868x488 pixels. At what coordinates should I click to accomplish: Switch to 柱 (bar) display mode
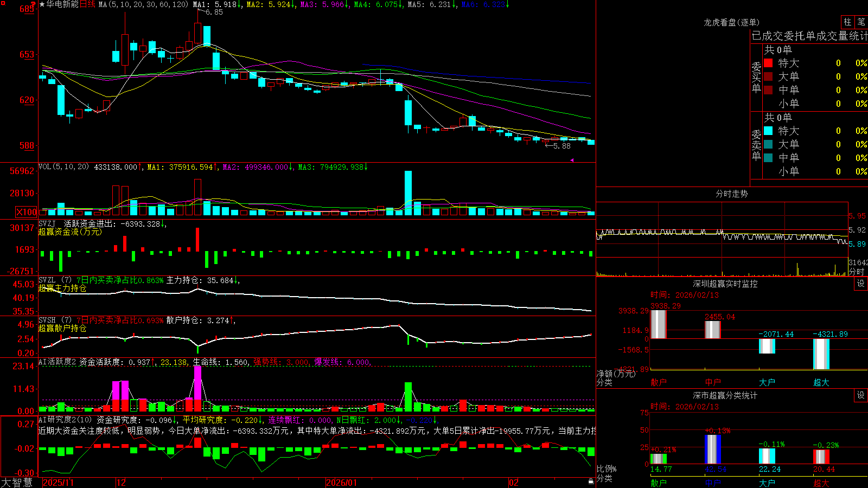847,22
